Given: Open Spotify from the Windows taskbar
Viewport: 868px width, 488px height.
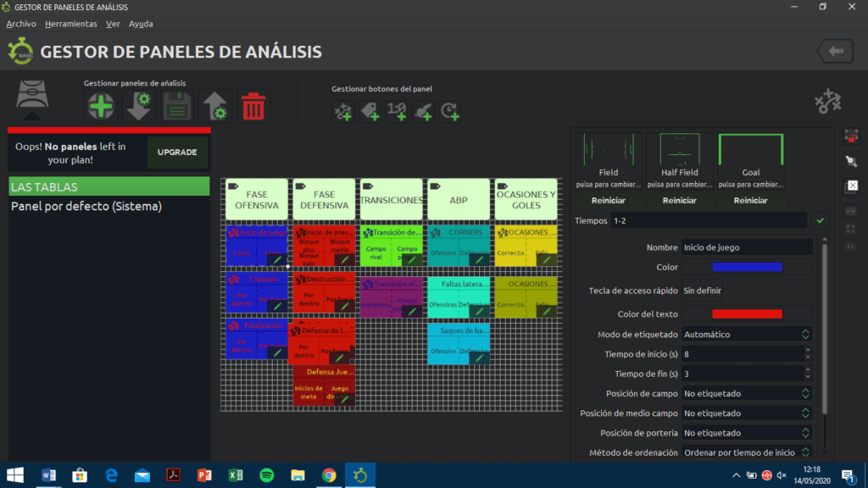Looking at the screenshot, I should click(x=266, y=475).
